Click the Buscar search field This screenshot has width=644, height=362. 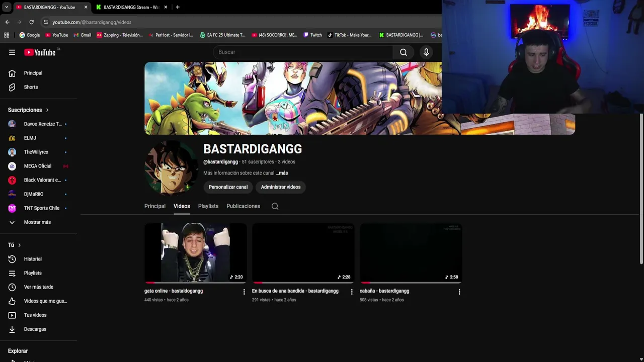[x=303, y=52]
